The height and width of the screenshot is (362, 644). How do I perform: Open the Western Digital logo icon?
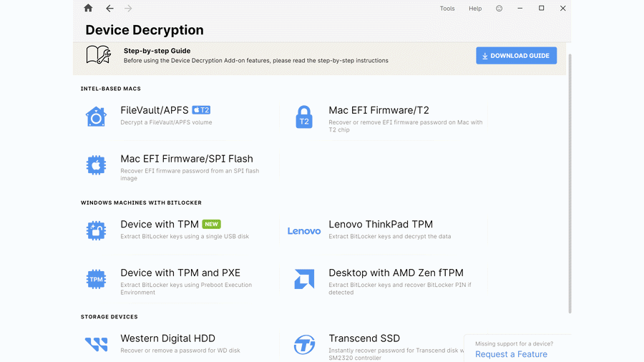tap(96, 344)
